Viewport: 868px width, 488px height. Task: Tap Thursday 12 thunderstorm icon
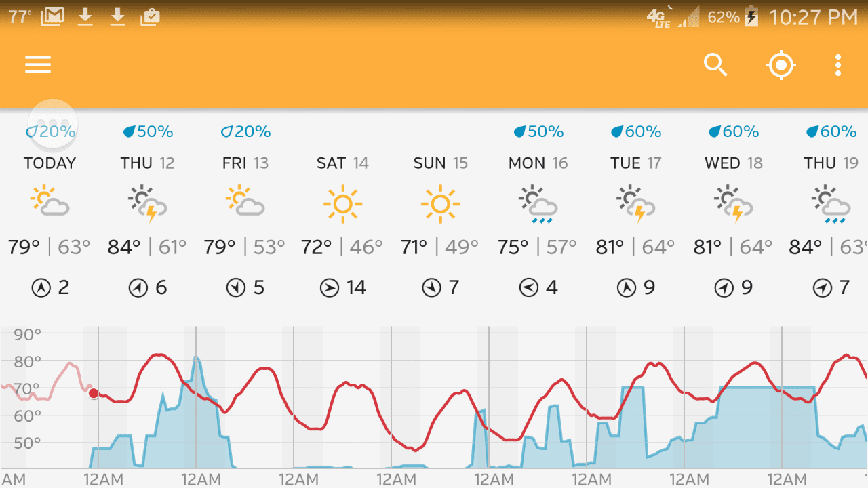pyautogui.click(x=147, y=203)
